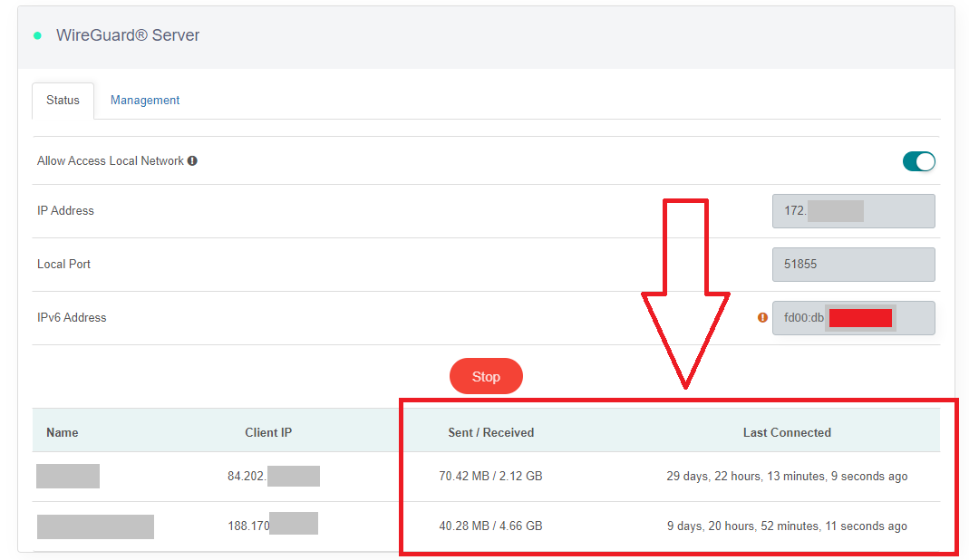
Task: Click the Local Port field showing 51855
Action: point(854,264)
